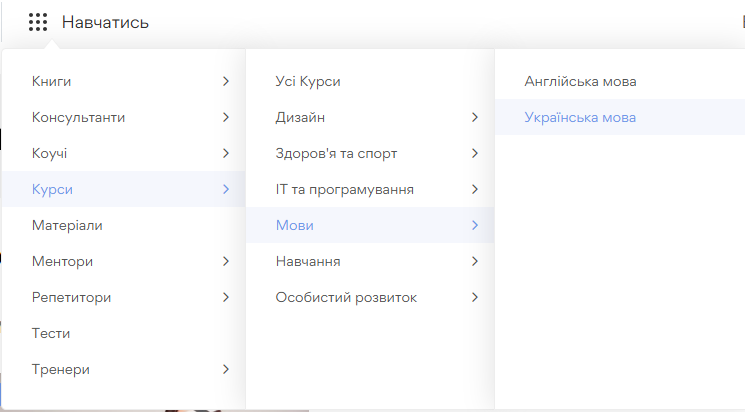745x412 pixels.
Task: Open the Ментори menu entry
Action: [62, 261]
